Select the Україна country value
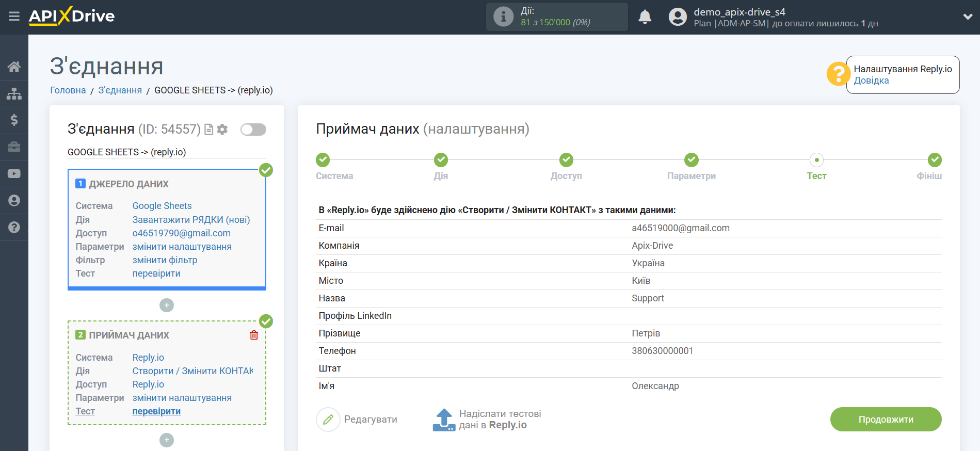The image size is (980, 451). [648, 263]
